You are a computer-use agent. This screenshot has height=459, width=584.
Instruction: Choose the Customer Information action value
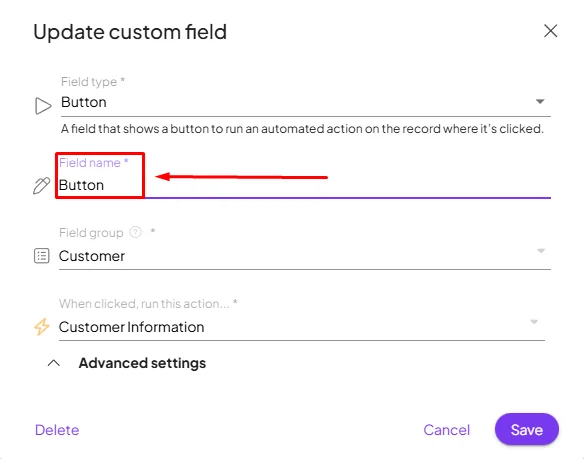click(131, 327)
